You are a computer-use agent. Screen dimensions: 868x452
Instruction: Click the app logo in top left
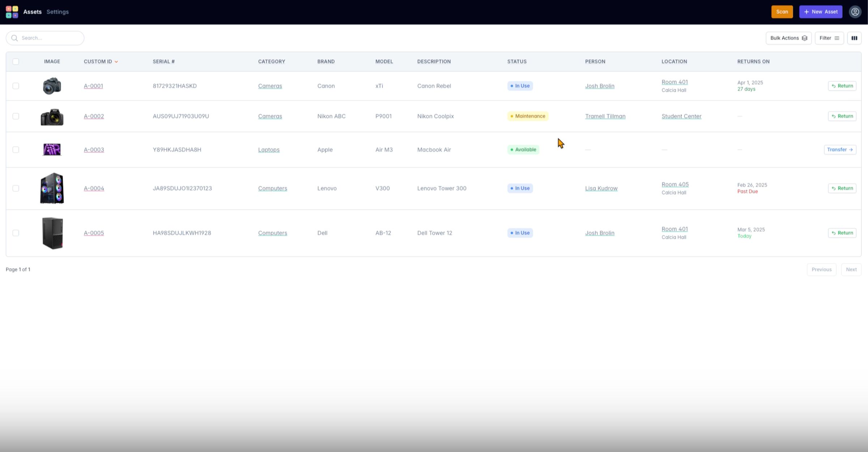(x=12, y=12)
